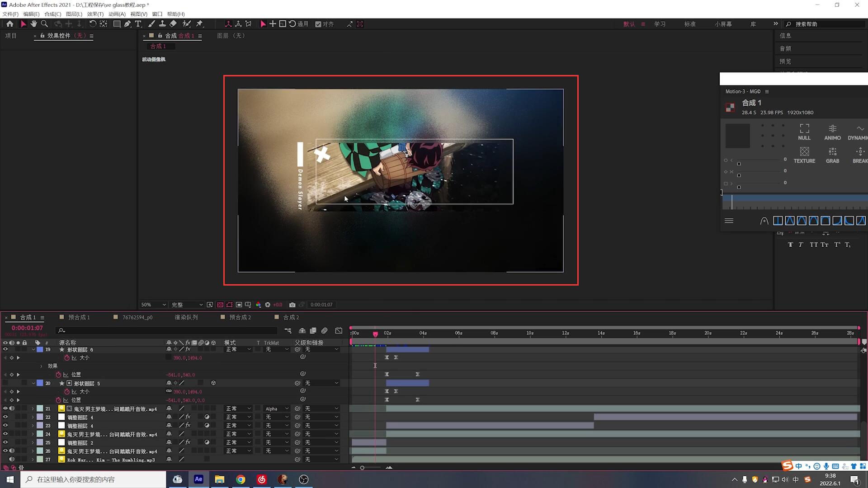Open Alpha track matte dropdown layer 21

coord(277,408)
